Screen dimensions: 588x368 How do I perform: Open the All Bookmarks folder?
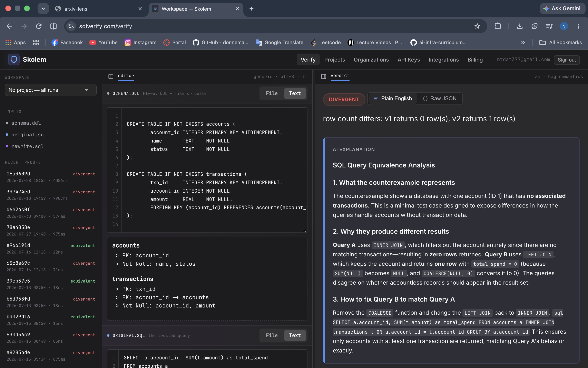tap(561, 42)
